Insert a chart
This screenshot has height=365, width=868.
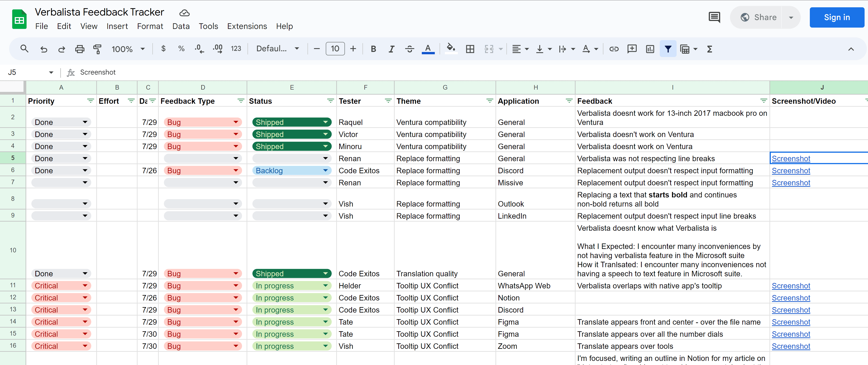tap(650, 49)
